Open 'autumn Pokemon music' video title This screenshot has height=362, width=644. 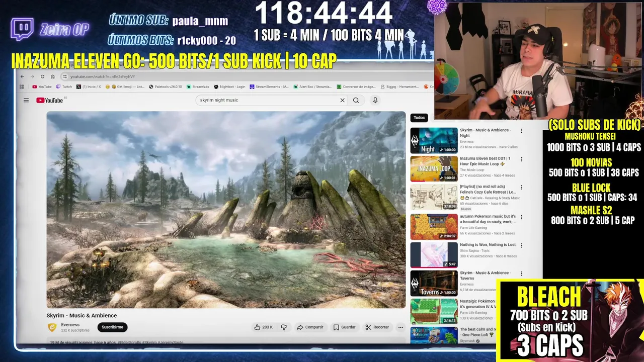coord(488,219)
